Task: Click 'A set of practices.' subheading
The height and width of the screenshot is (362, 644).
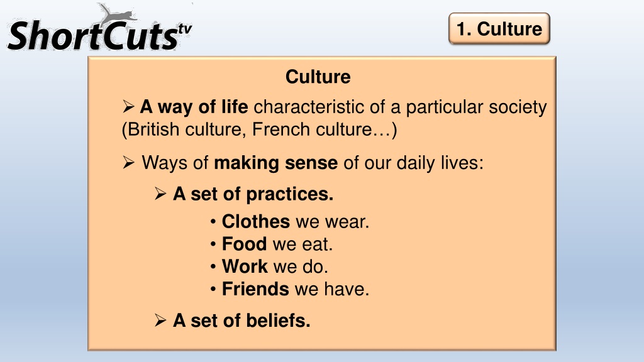Action: click(x=253, y=194)
